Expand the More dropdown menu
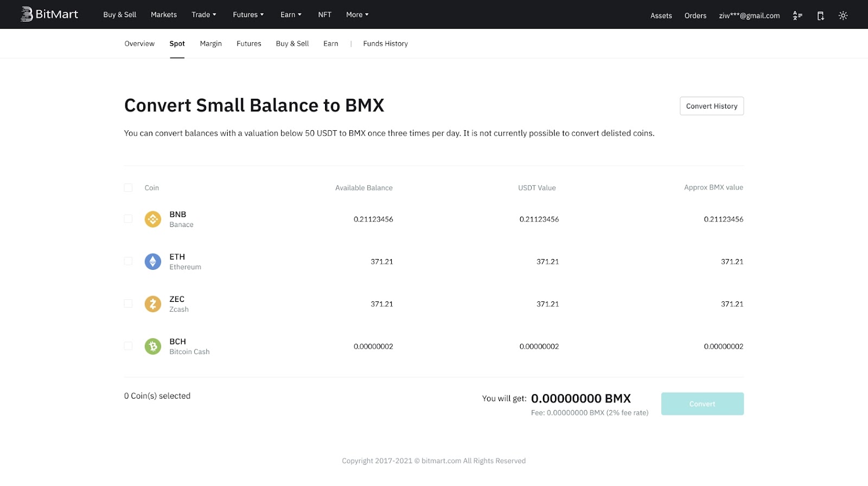This screenshot has width=868, height=486. click(358, 15)
